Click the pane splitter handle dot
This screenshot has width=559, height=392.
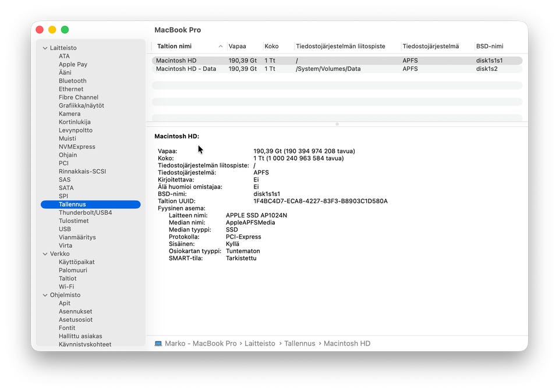click(337, 124)
